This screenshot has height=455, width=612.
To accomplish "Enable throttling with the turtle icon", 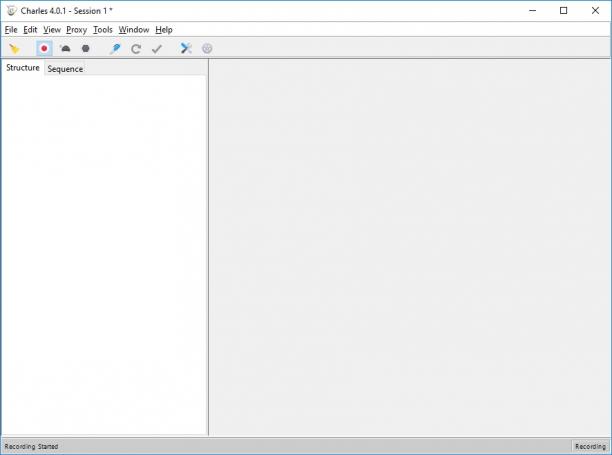I will pyautogui.click(x=65, y=49).
